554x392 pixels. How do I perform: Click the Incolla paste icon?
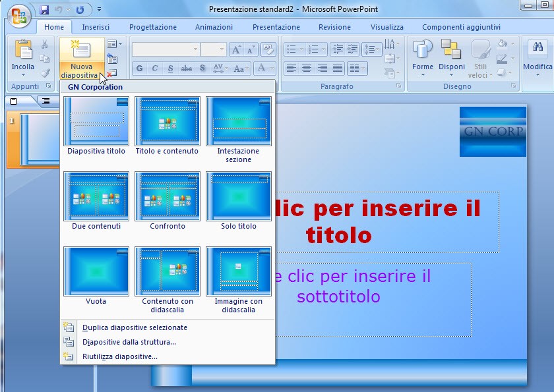click(x=23, y=51)
